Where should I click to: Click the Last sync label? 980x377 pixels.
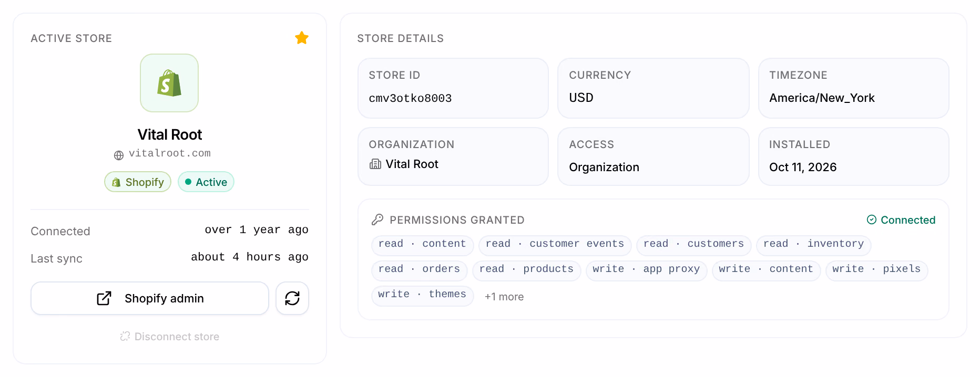point(56,258)
